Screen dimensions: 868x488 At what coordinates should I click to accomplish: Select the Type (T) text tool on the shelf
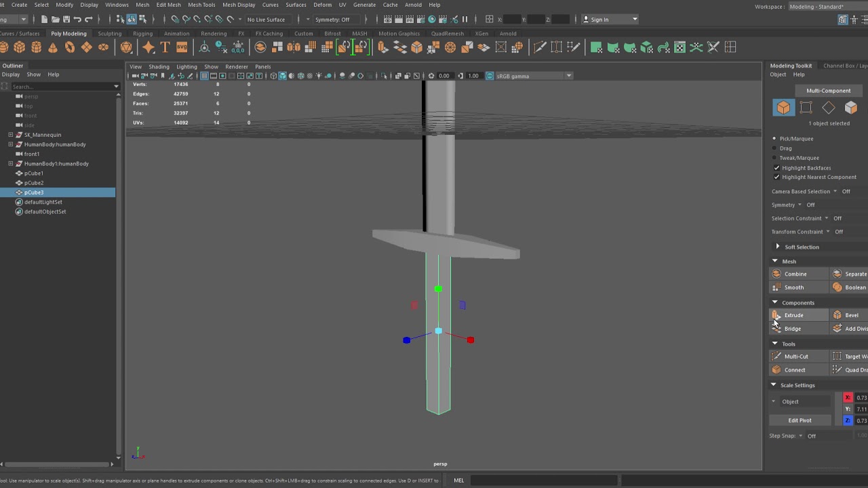(x=165, y=47)
